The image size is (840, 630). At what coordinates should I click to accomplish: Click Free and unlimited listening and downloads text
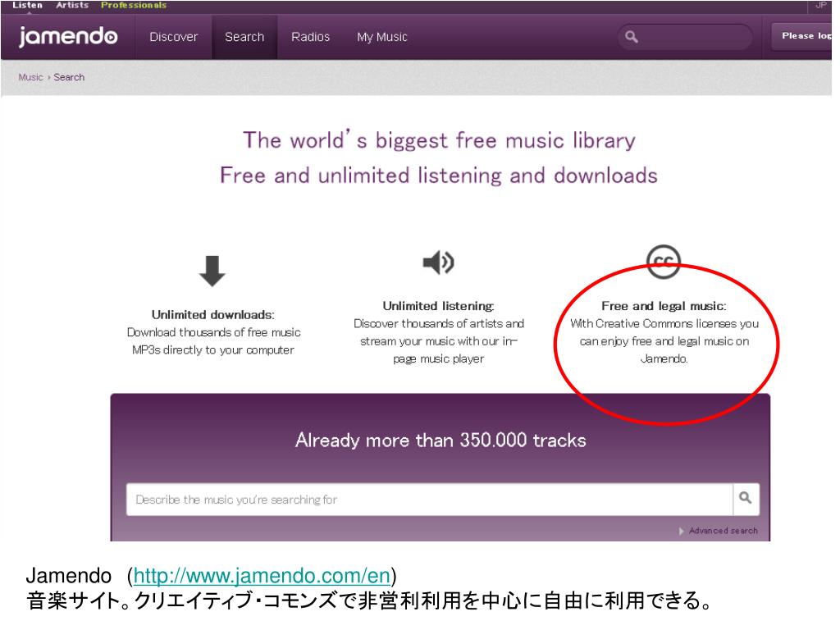[x=438, y=176]
